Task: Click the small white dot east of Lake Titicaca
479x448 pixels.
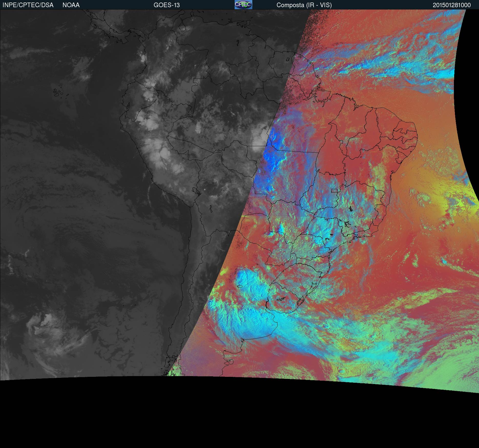Action: [x=205, y=189]
